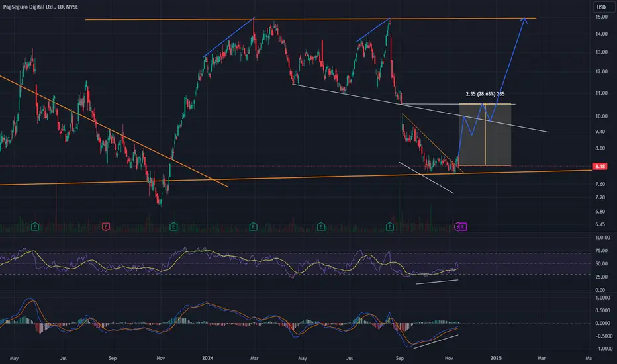Click the MACD 1.0000 scale label
The height and width of the screenshot is (364, 617).
(603, 298)
